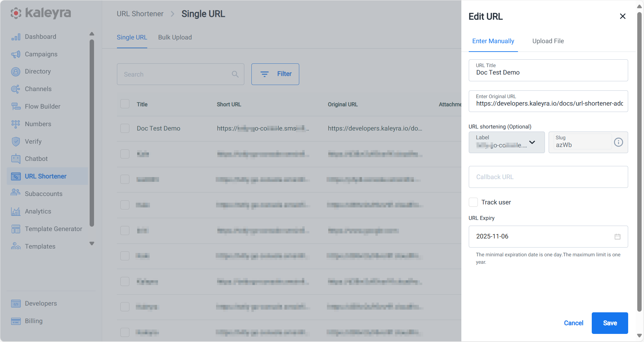Screen dimensions: 644x342
Task: Switch to the Upload File tab
Action: click(548, 41)
